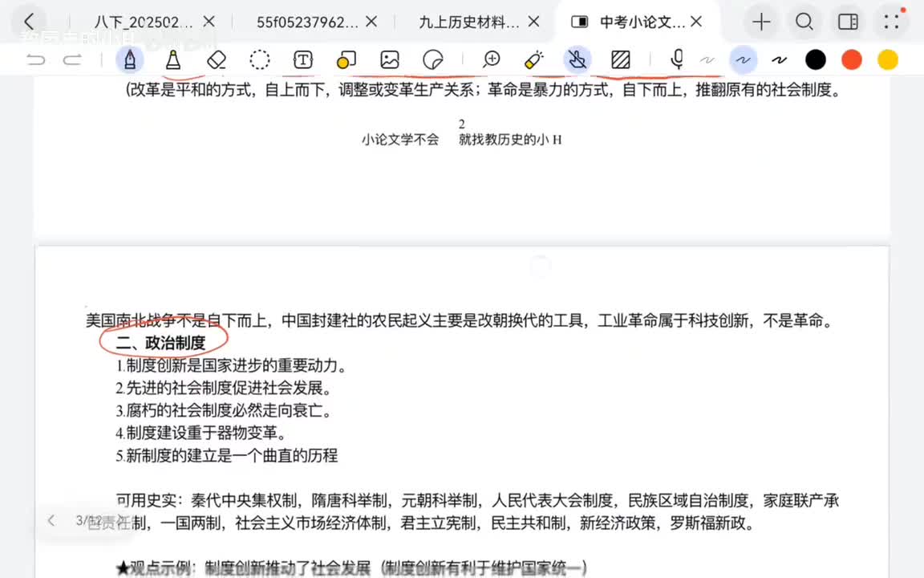Viewport: 924px width, 578px height.
Task: Go back with the top-left arrow
Action: [x=29, y=22]
